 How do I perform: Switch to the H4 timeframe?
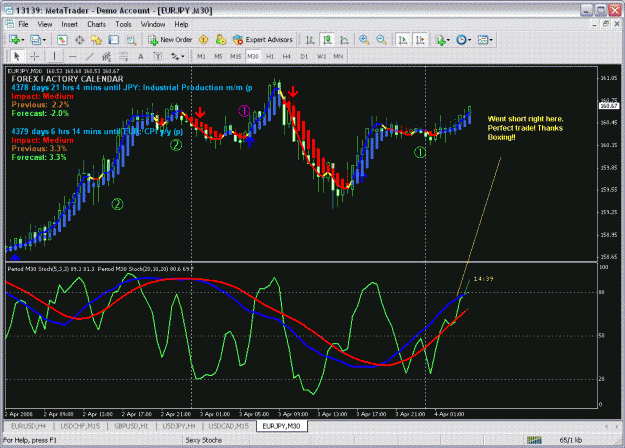(x=287, y=57)
